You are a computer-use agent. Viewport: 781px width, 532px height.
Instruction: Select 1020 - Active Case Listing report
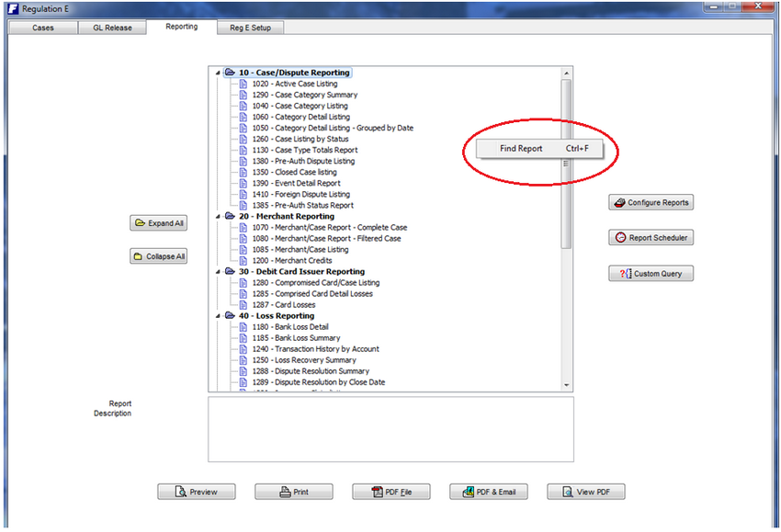click(x=294, y=84)
